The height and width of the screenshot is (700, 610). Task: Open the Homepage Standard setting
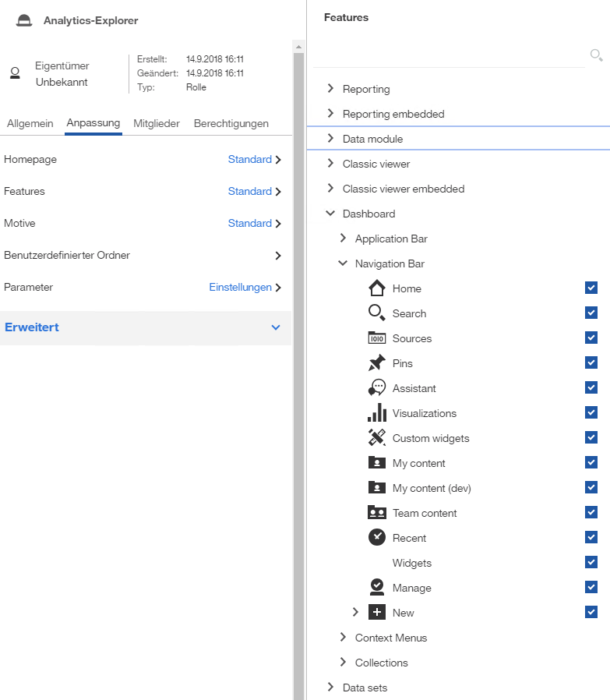pos(249,159)
